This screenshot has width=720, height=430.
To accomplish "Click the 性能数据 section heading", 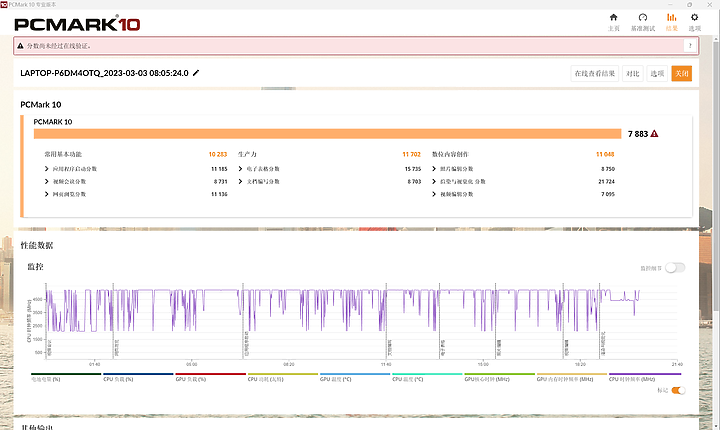I will 37,245.
